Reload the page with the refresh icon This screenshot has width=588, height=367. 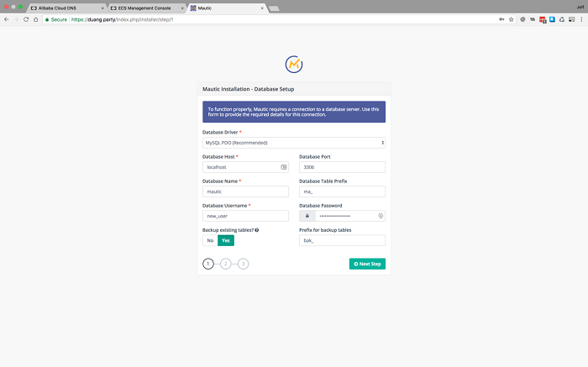click(26, 19)
